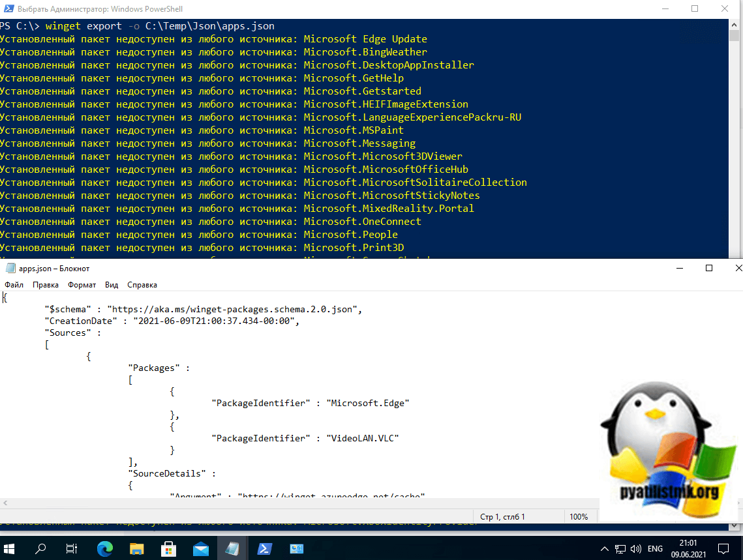Switch to PowerShell via its taskbar icon
The width and height of the screenshot is (743, 560).
[264, 548]
